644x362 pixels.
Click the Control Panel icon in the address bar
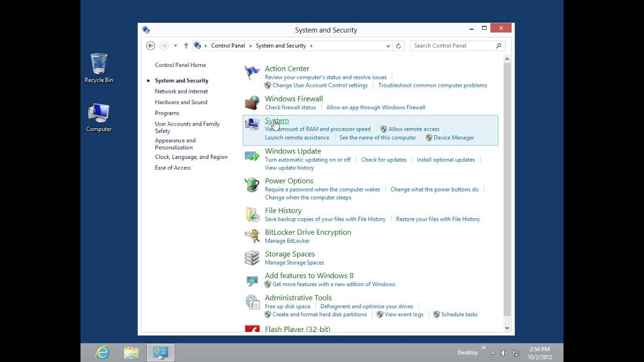click(x=198, y=46)
